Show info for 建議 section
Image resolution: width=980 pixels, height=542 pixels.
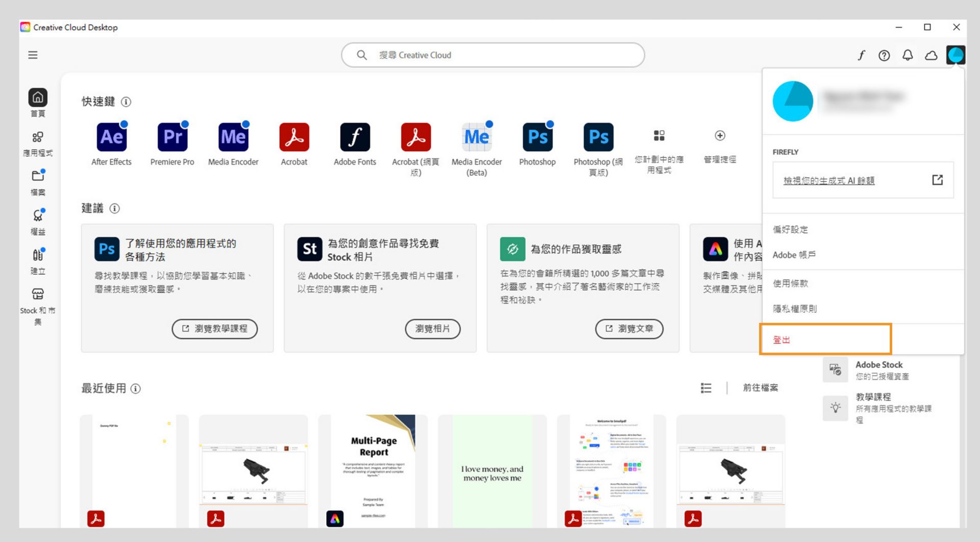click(115, 208)
